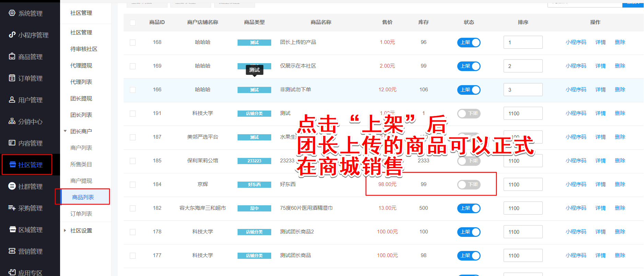Click the 排序 column header

tap(523, 22)
